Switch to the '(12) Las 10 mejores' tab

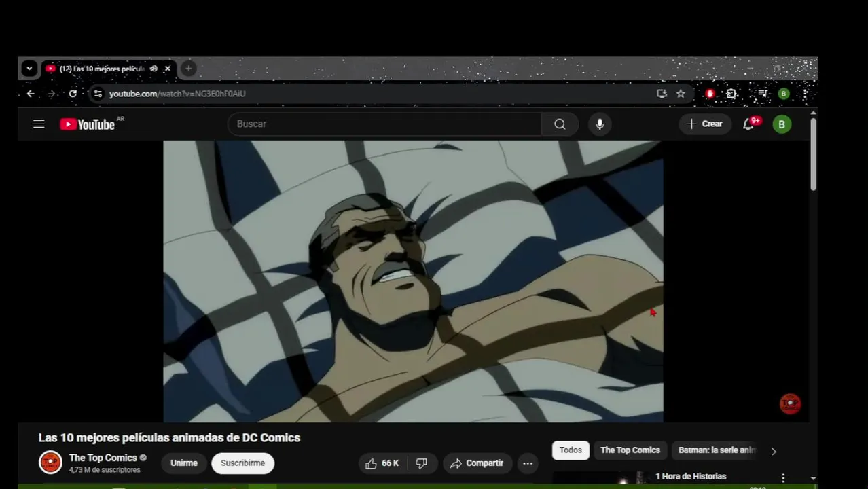click(102, 69)
